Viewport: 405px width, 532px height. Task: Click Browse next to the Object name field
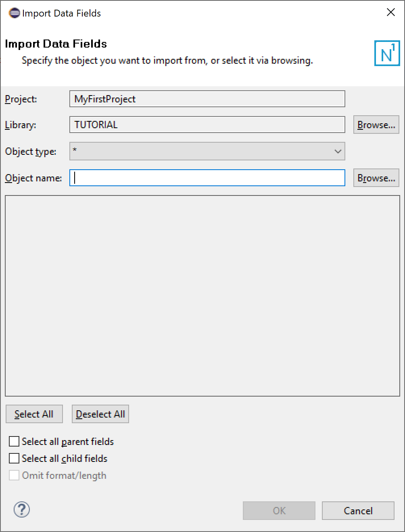[x=376, y=178]
